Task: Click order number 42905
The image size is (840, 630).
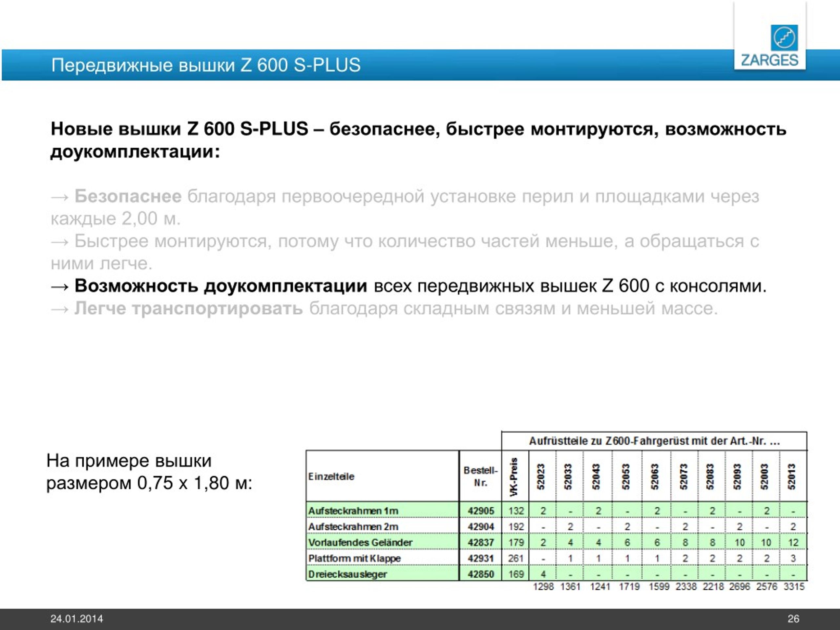Action: pyautogui.click(x=481, y=511)
